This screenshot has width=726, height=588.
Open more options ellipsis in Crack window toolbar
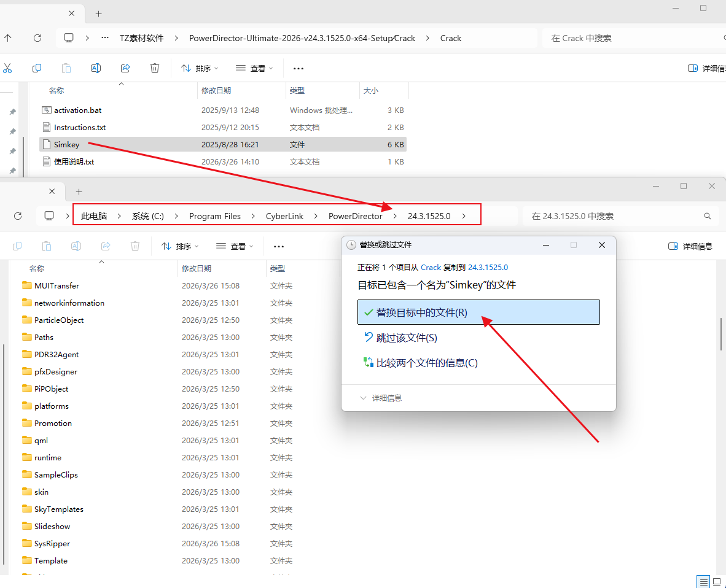click(x=298, y=69)
